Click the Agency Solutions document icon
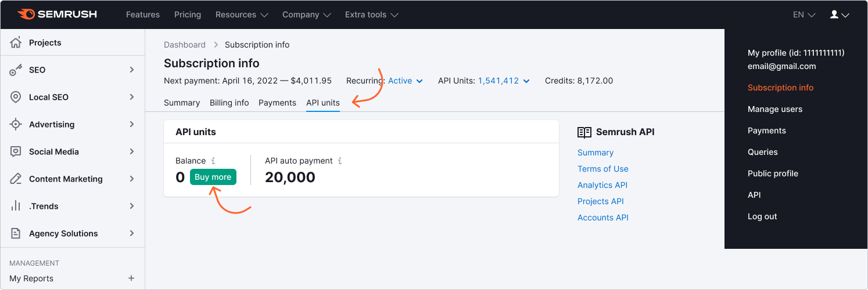The width and height of the screenshot is (868, 290). coord(16,233)
